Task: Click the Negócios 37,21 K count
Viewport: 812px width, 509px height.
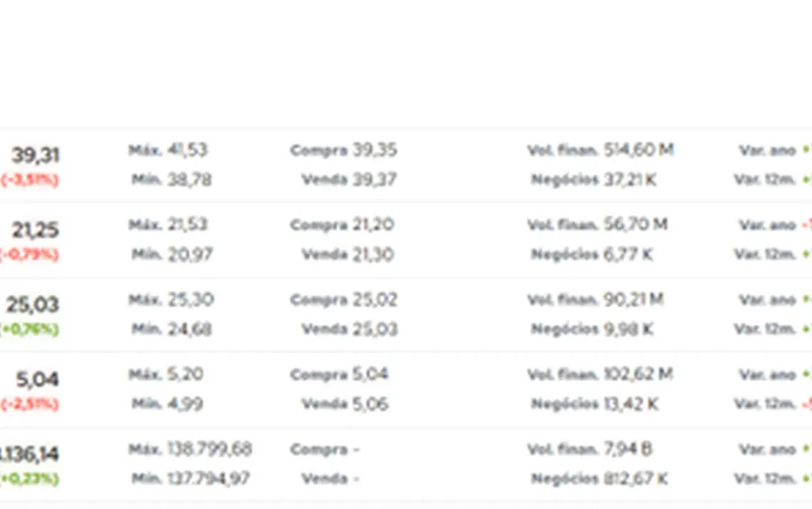Action: (x=593, y=180)
